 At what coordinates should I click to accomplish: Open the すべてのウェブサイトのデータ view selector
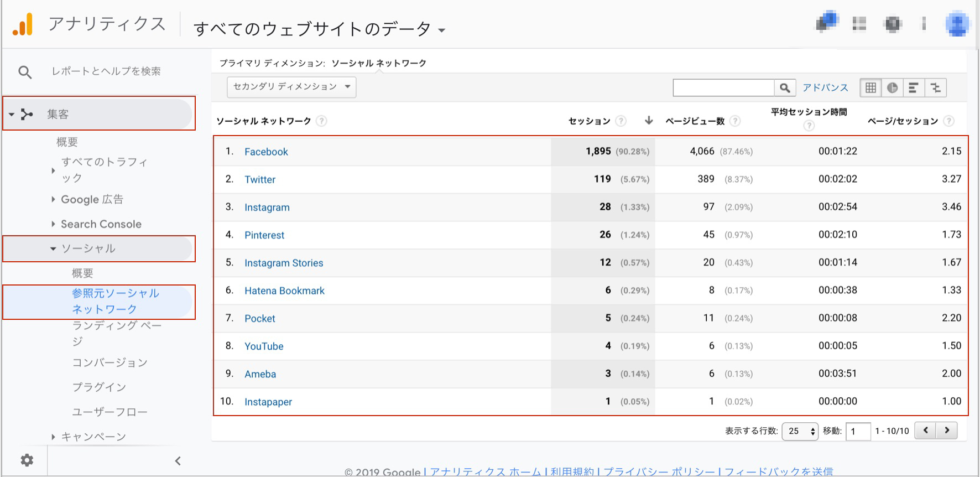pos(319,29)
